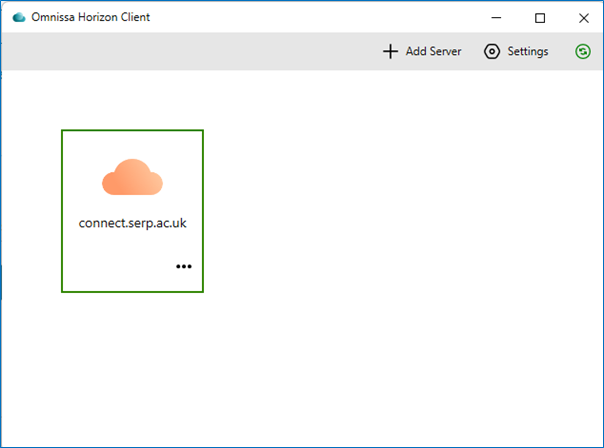Click empty gray toolbar left of Add Server
604x448 pixels.
pyautogui.click(x=189, y=51)
